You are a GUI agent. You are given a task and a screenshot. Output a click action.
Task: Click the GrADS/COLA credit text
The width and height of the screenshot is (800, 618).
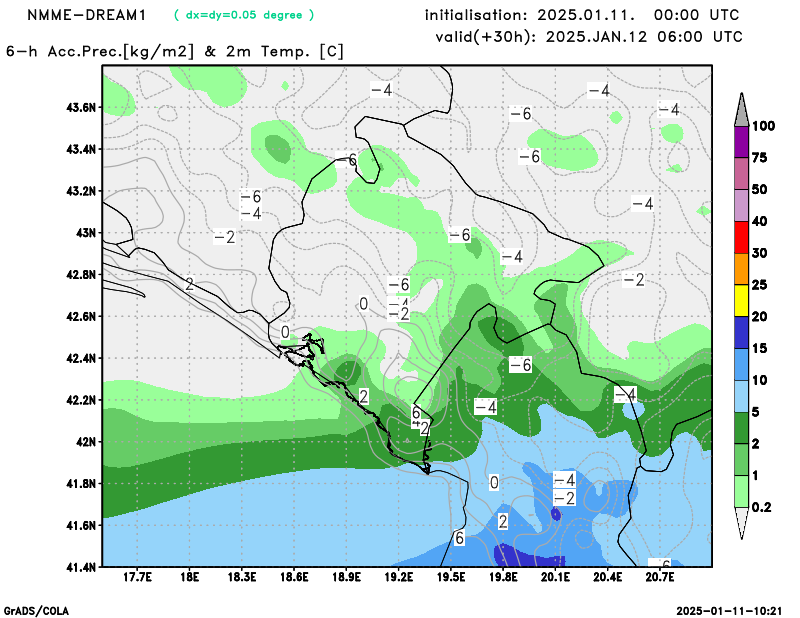(36, 611)
